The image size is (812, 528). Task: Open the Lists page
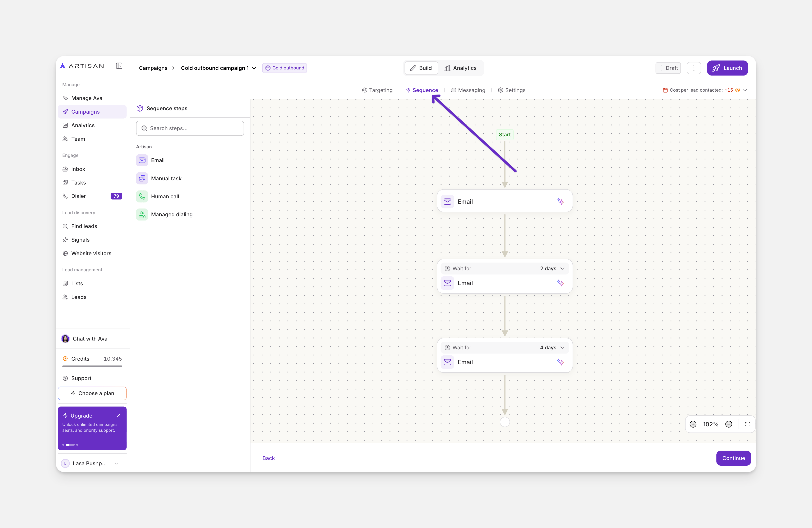tap(92, 284)
